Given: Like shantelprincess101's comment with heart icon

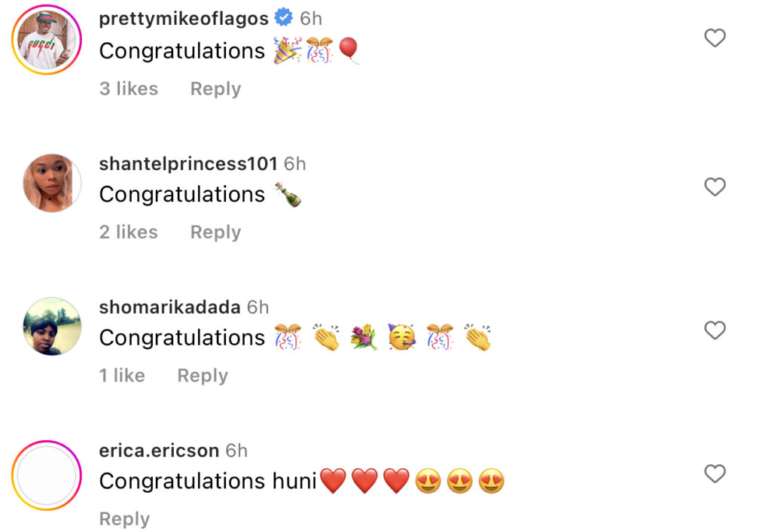Looking at the screenshot, I should [715, 187].
